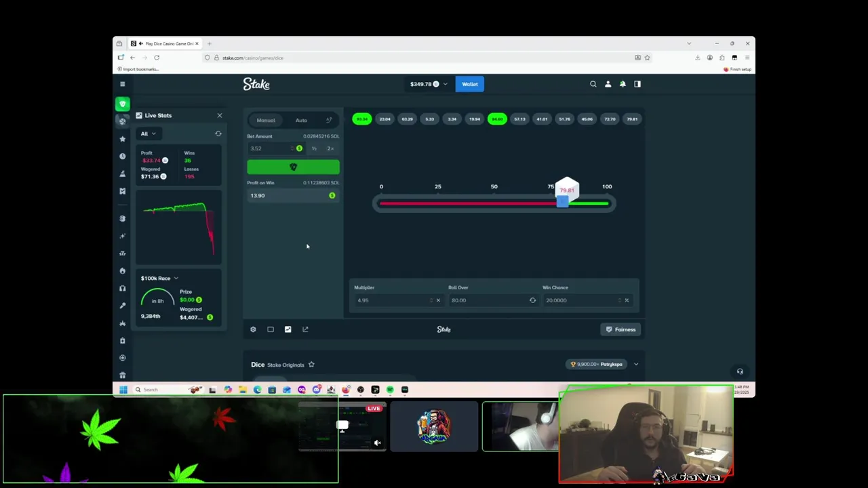Click the Multiplier 4.95 field
Viewport: 868px width, 488px height.
pyautogui.click(x=397, y=300)
